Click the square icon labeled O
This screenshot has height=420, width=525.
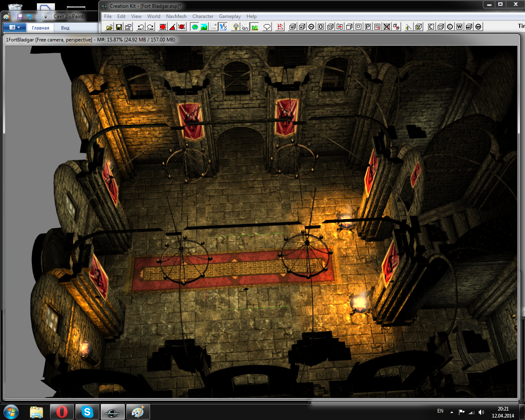point(321,27)
